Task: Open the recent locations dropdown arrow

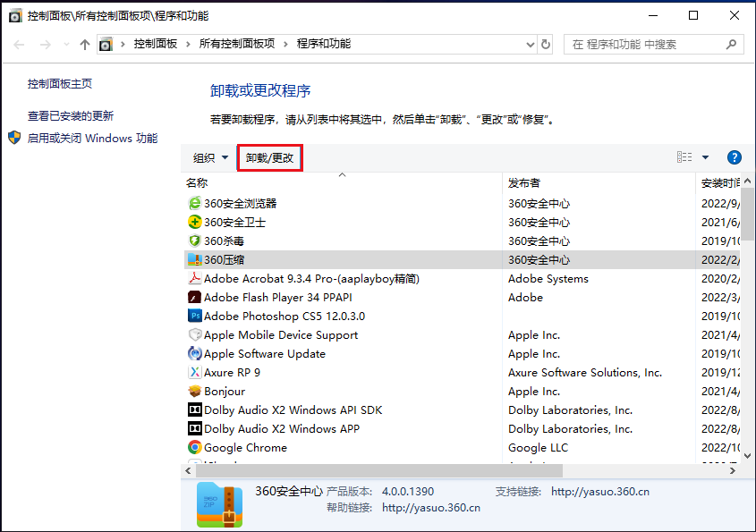Action: 66,45
